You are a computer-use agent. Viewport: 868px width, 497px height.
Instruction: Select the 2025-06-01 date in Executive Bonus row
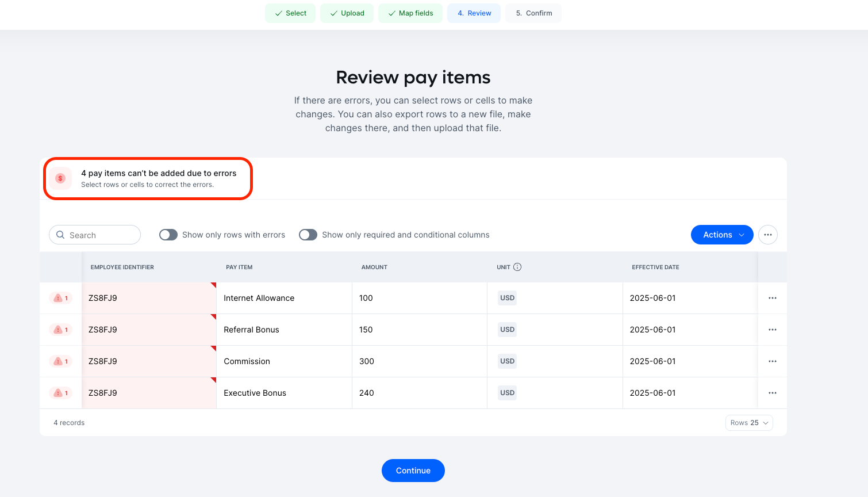[x=690, y=393]
